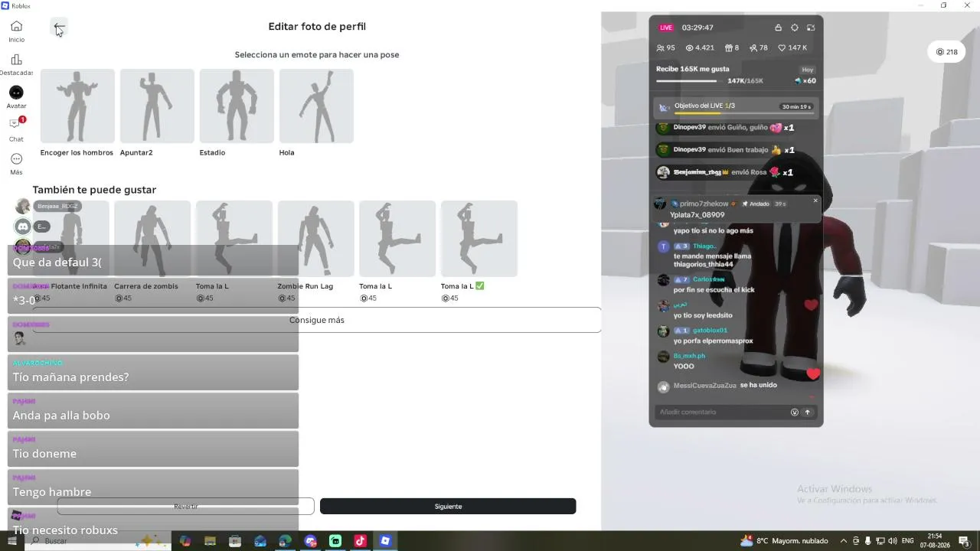Viewport: 980px width, 551px height.
Task: Open the new followers count showing 78
Action: (759, 47)
